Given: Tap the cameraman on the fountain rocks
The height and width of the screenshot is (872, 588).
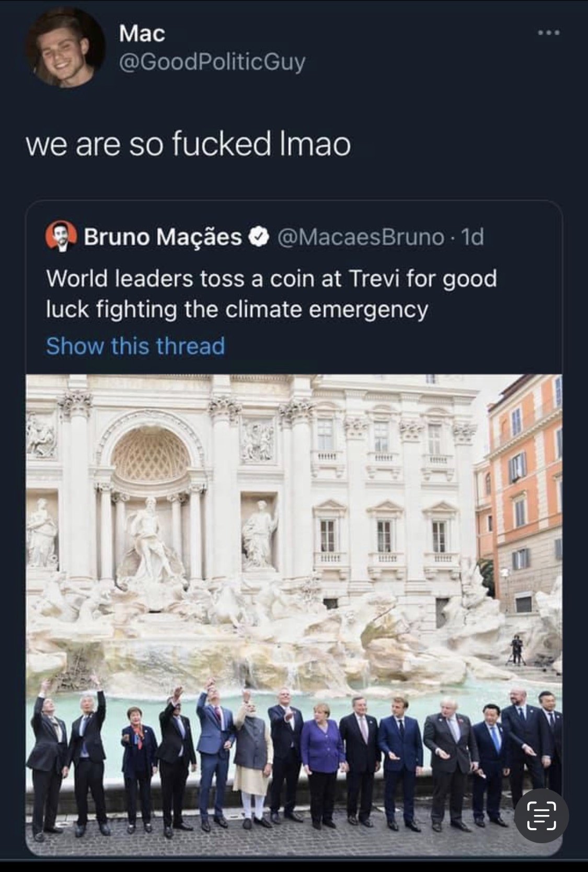Looking at the screenshot, I should (x=516, y=650).
